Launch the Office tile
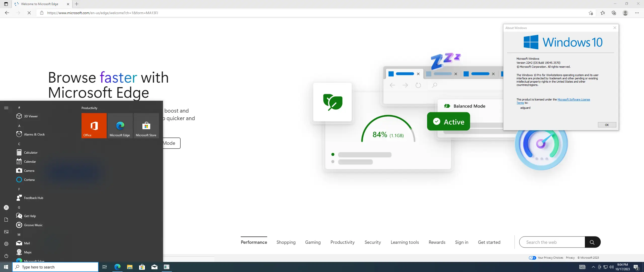The height and width of the screenshot is (272, 644). 94,125
